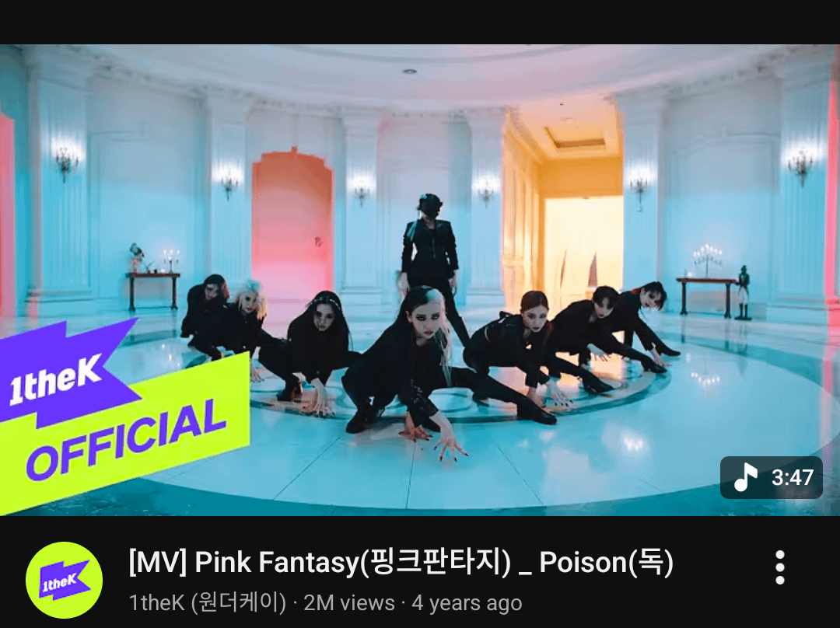840x628 pixels.
Task: Click the 1theK round channel avatar
Action: click(65, 581)
